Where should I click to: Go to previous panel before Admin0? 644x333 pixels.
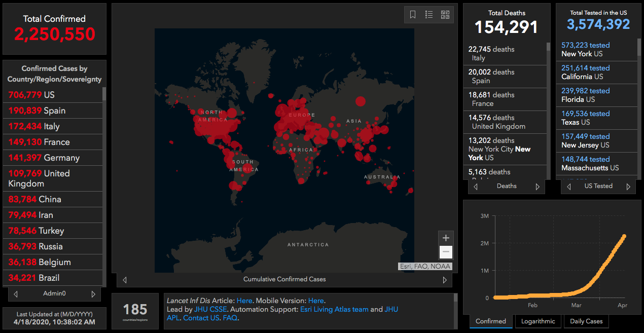[x=16, y=294]
